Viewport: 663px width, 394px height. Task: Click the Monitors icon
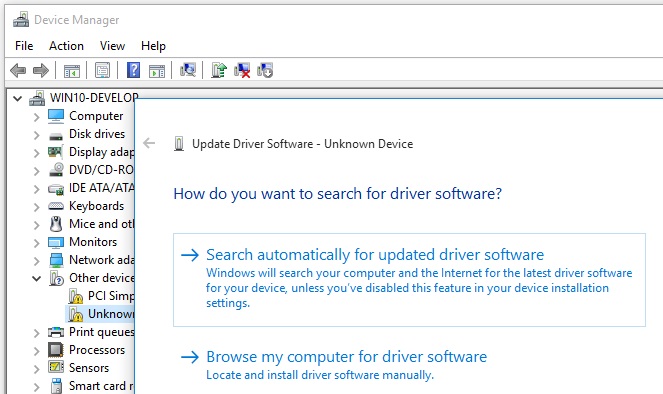[56, 242]
